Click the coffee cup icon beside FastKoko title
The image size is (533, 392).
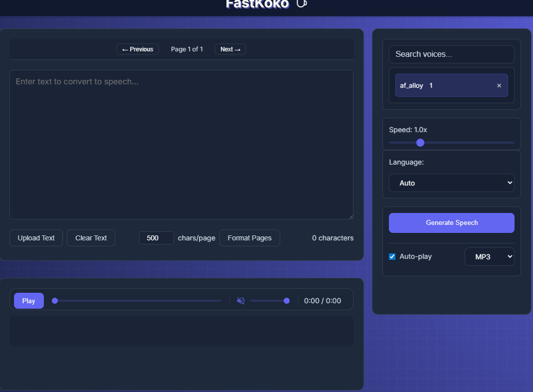point(302,3)
